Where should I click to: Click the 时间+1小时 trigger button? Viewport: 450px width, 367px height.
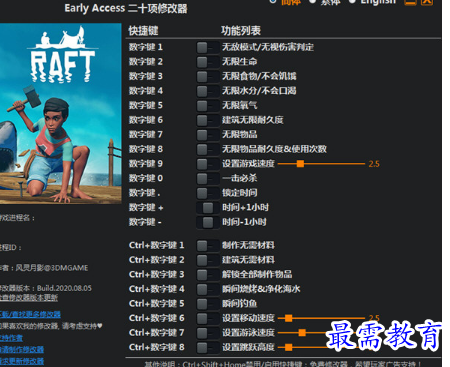tap(207, 208)
